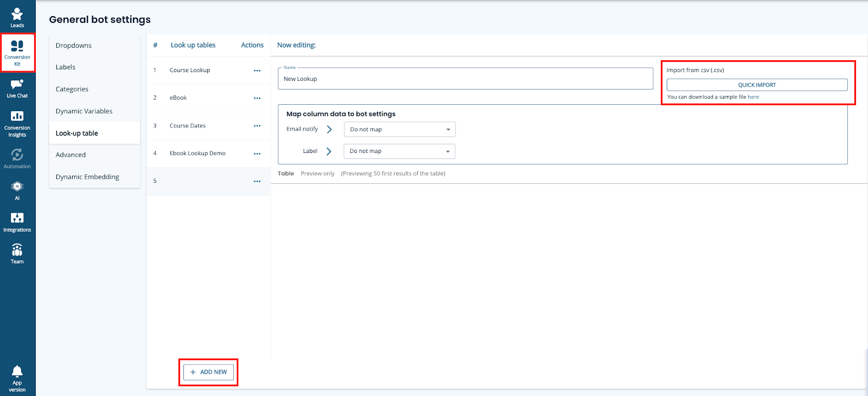Open Categories settings menu item
This screenshot has width=868, height=396.
[94, 89]
